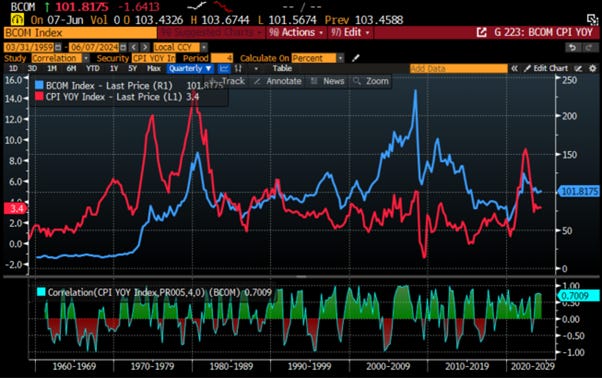Open chart settings gear icon
This screenshot has width=602, height=378.
(593, 69)
